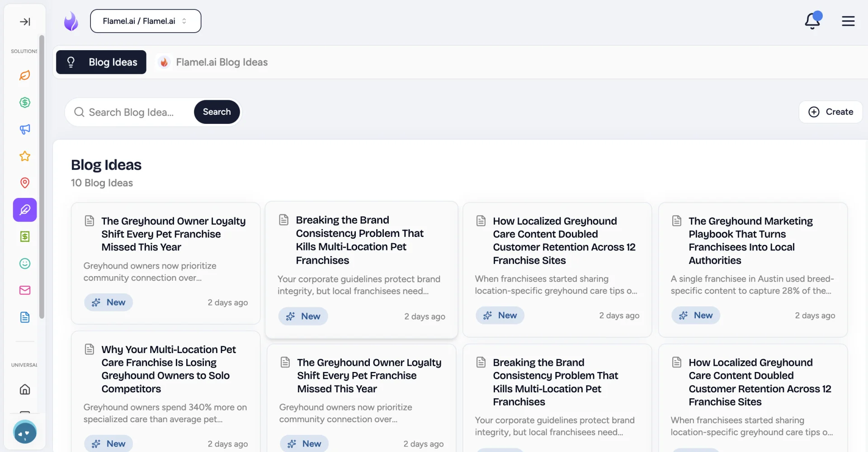Open the green dollar receipt sidebar icon
The height and width of the screenshot is (452, 868).
25,236
